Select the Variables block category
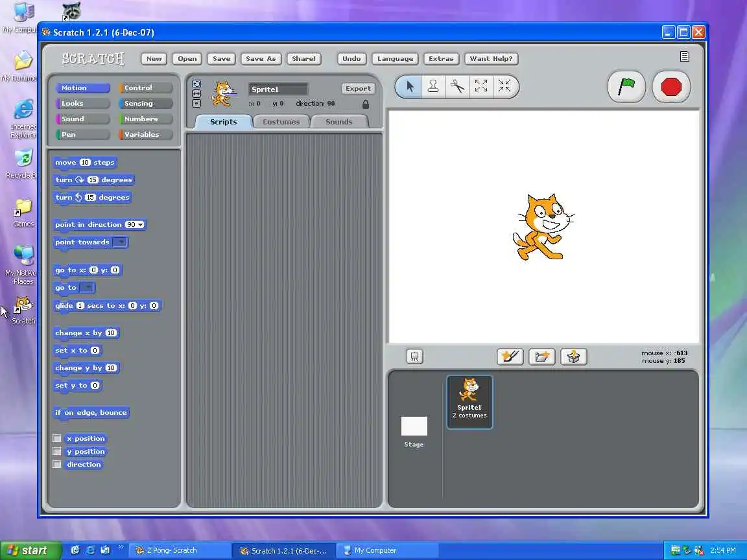Screen dimensions: 747x560 146,134
